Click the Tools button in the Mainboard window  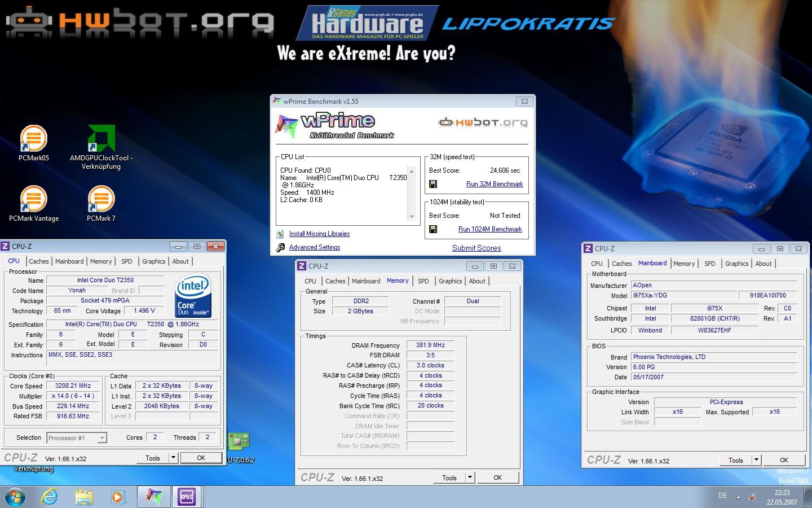pyautogui.click(x=736, y=460)
